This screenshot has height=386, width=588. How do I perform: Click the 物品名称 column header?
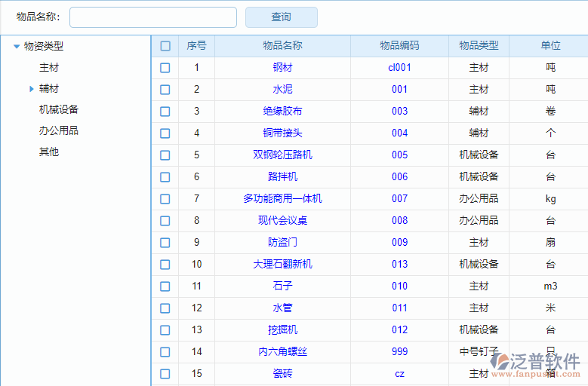(283, 46)
